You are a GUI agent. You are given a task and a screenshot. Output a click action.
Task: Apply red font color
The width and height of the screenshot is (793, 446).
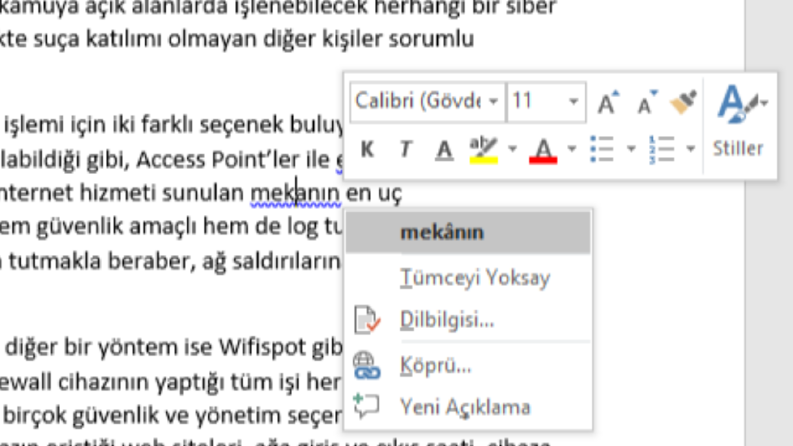tap(543, 150)
